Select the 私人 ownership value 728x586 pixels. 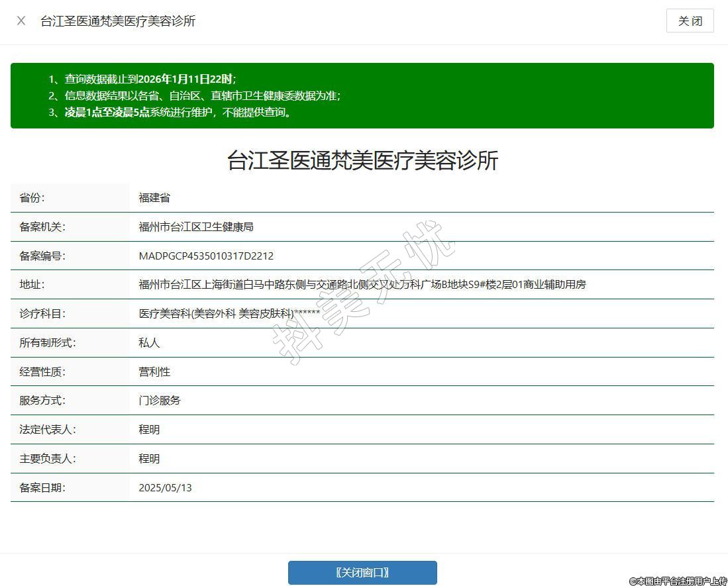(149, 343)
